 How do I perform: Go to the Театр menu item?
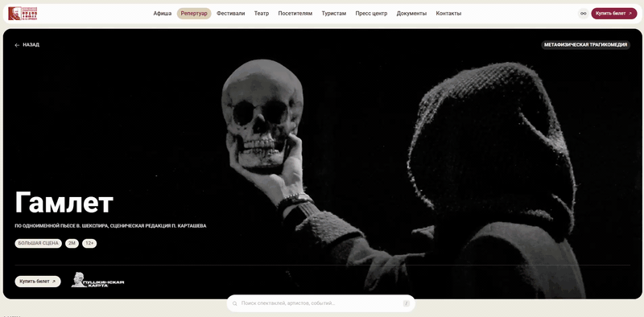(261, 14)
